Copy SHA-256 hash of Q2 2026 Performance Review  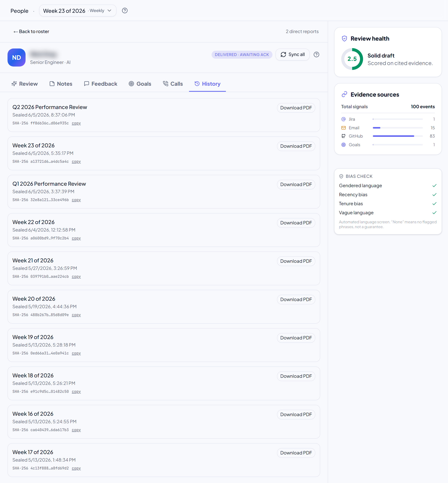[x=76, y=123]
